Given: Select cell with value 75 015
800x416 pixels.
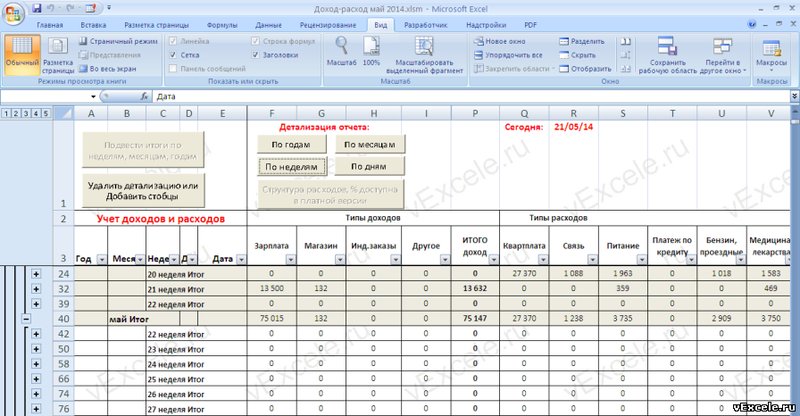Looking at the screenshot, I should [x=271, y=319].
